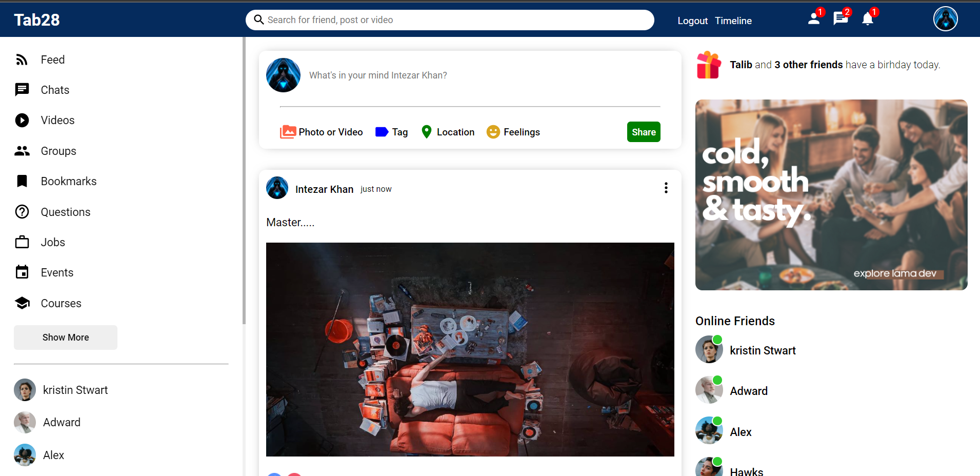980x476 pixels.
Task: Open your Bookmarks
Action: pyautogui.click(x=68, y=181)
